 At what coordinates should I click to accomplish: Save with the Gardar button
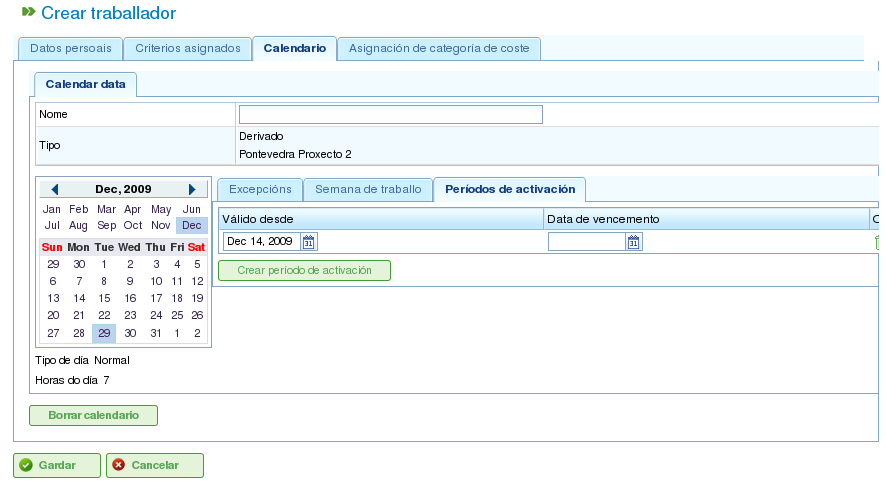(x=56, y=465)
